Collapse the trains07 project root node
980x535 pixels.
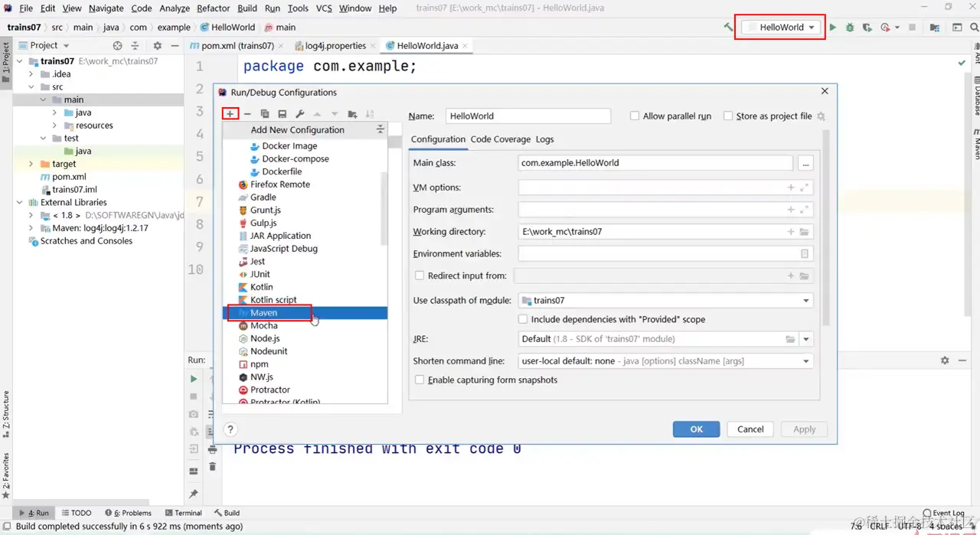click(x=21, y=61)
